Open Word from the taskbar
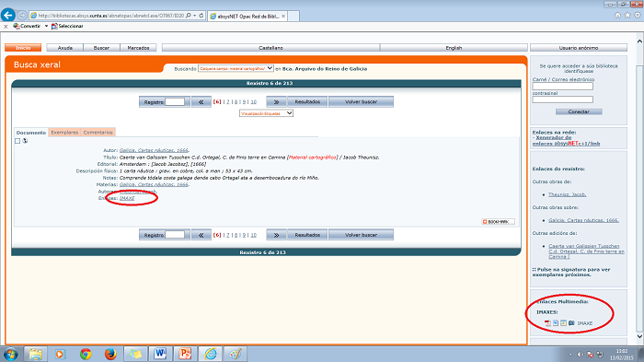This screenshot has height=362, width=644. (160, 354)
